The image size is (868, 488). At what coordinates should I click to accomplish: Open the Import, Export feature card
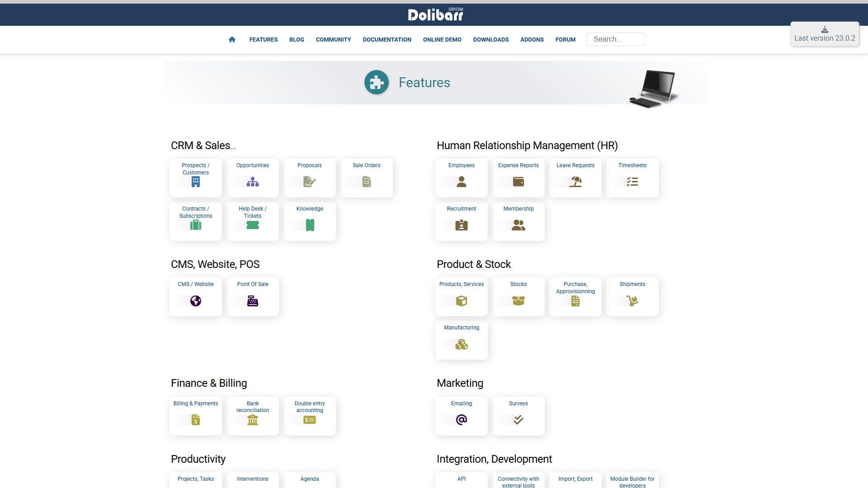click(x=576, y=480)
